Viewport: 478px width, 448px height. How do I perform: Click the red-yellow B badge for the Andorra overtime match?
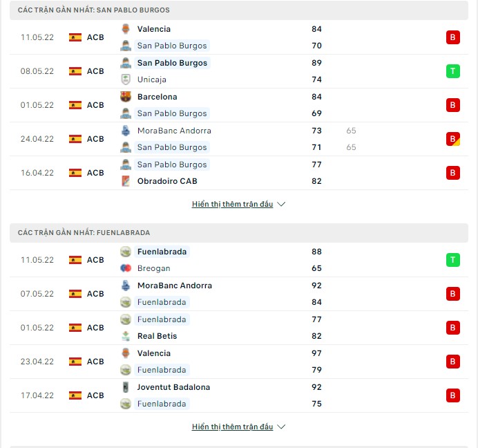pos(452,139)
